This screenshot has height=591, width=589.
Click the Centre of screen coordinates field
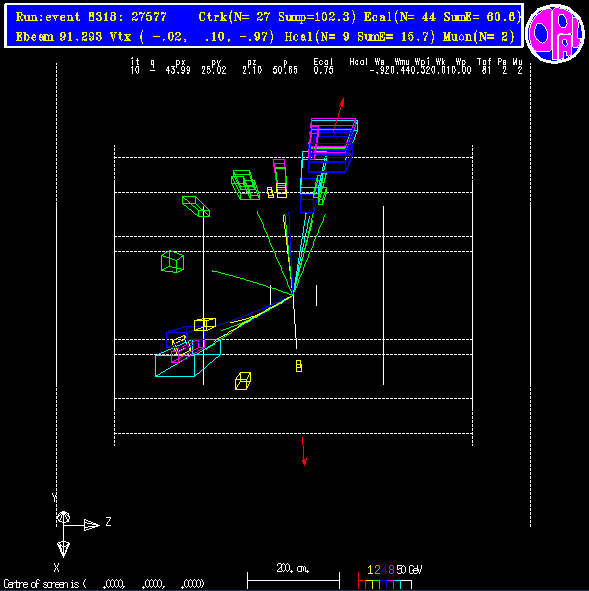click(x=104, y=584)
